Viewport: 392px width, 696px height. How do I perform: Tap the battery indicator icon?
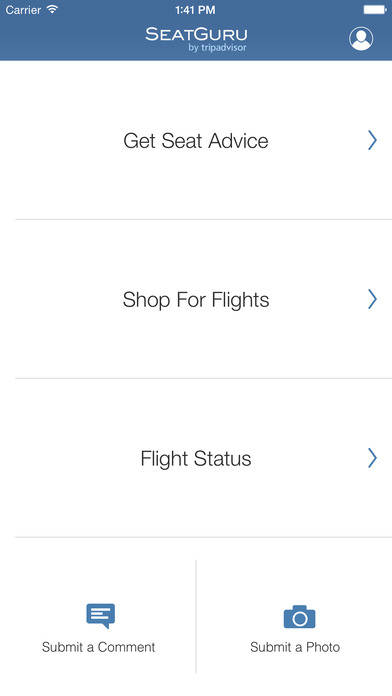click(375, 9)
